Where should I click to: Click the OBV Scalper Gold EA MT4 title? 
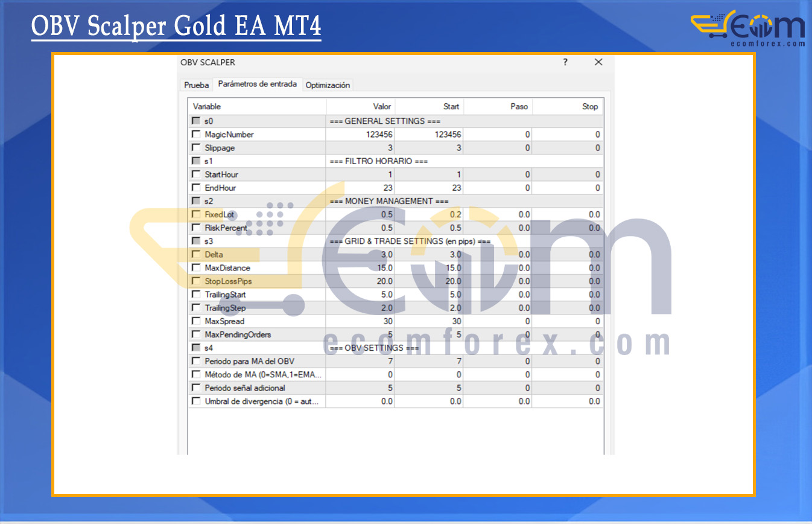[176, 27]
